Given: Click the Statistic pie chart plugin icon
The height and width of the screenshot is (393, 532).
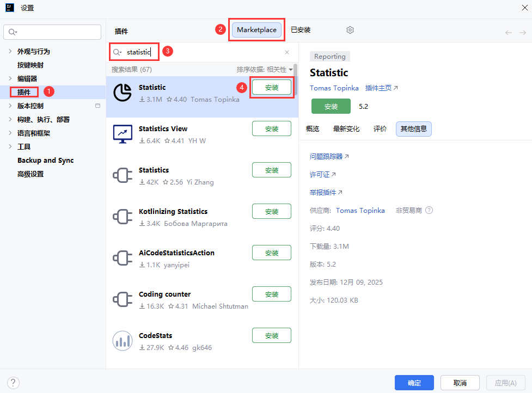Looking at the screenshot, I should pyautogui.click(x=123, y=92).
